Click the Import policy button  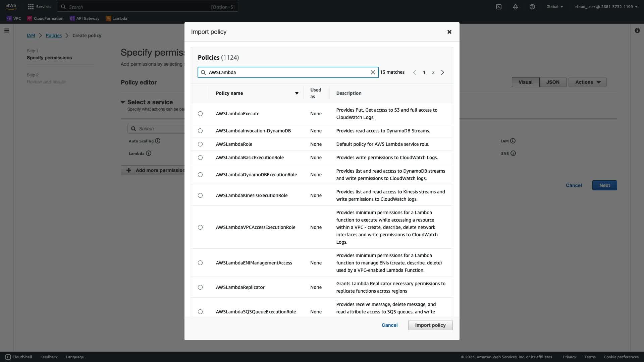(x=430, y=325)
